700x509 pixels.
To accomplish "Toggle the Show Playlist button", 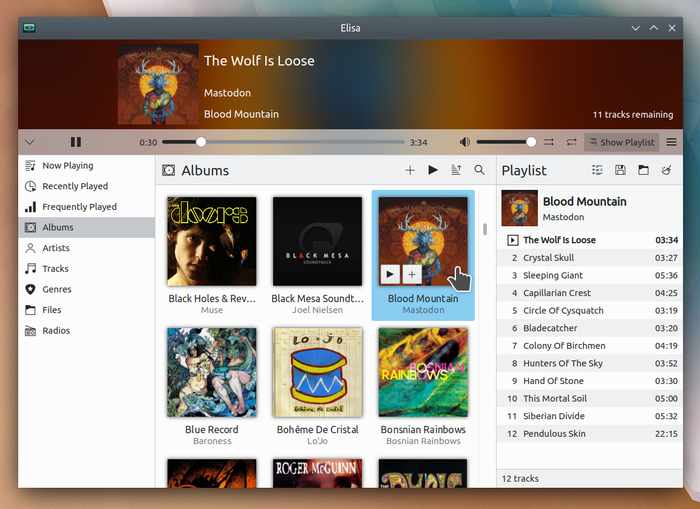I will point(621,142).
